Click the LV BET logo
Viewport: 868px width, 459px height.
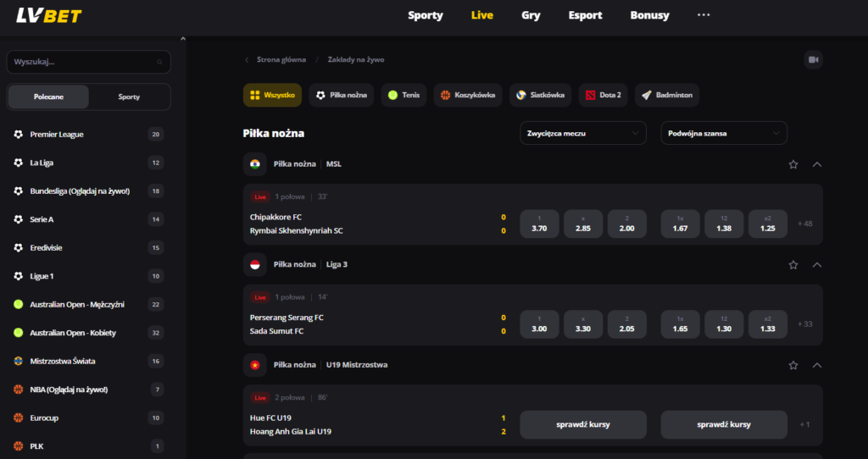(x=49, y=15)
